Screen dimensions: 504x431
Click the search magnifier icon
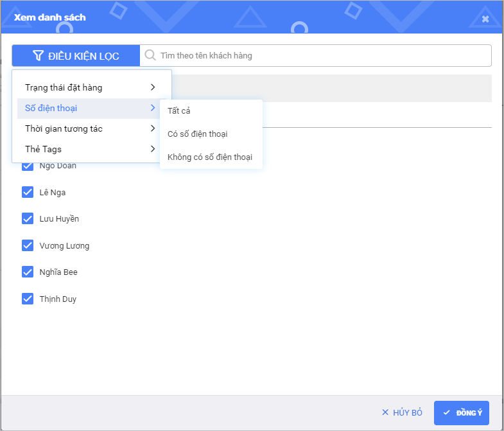[x=150, y=55]
